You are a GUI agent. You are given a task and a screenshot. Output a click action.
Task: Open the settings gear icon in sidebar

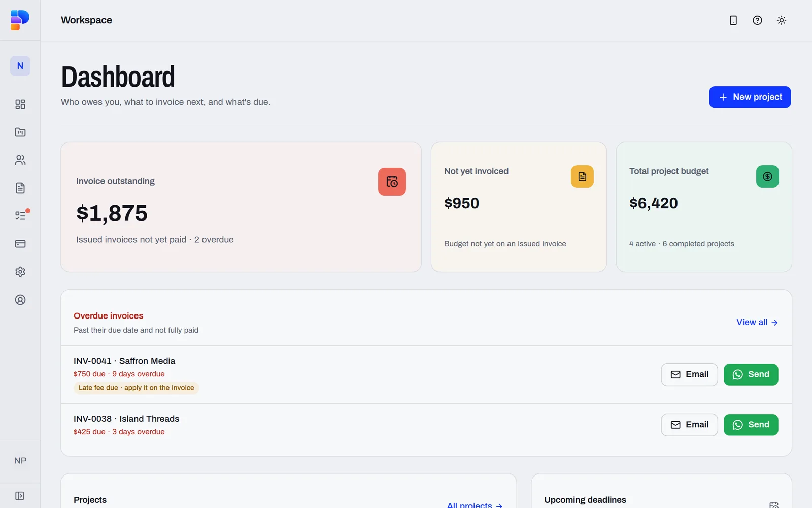(20, 272)
